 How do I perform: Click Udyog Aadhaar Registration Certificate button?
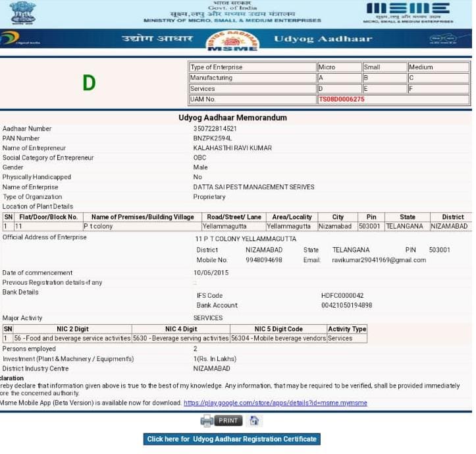click(x=232, y=439)
